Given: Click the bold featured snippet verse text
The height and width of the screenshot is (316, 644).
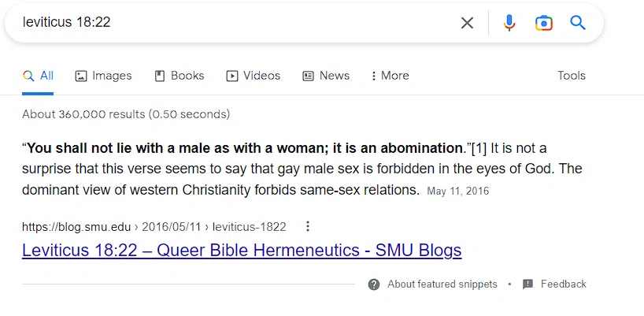Looking at the screenshot, I should click(x=246, y=148).
